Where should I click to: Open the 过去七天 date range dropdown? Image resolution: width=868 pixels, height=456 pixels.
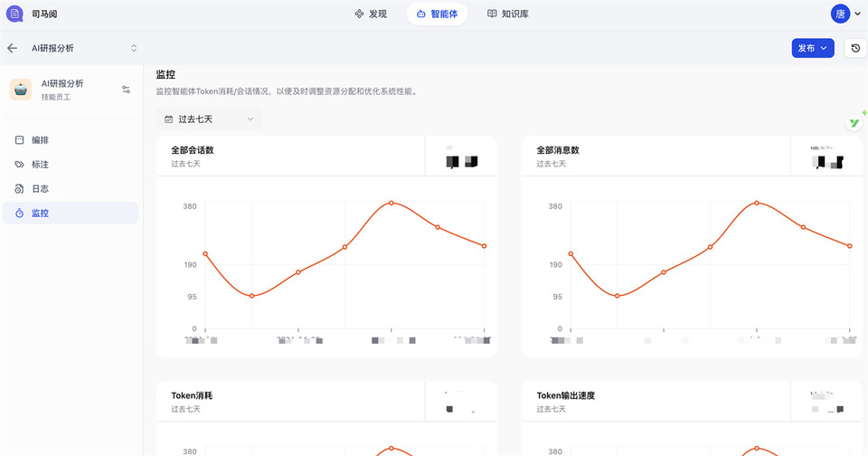click(x=209, y=119)
